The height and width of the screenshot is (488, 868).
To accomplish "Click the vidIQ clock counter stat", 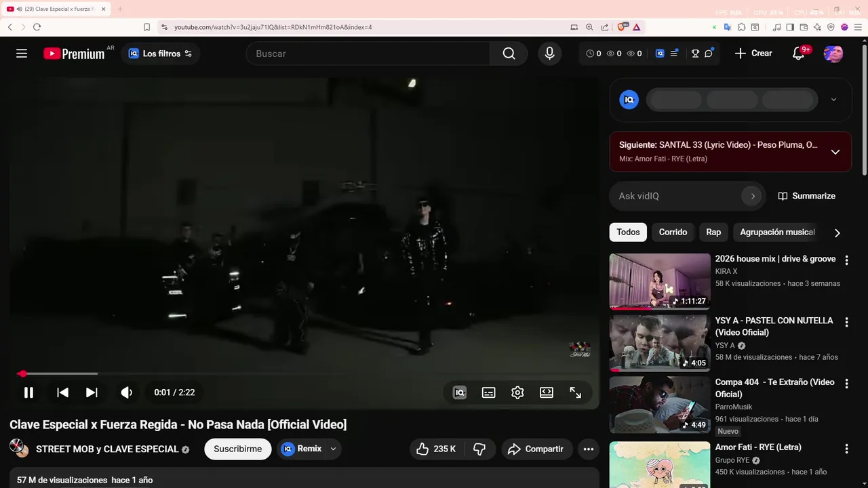I will 593,54.
